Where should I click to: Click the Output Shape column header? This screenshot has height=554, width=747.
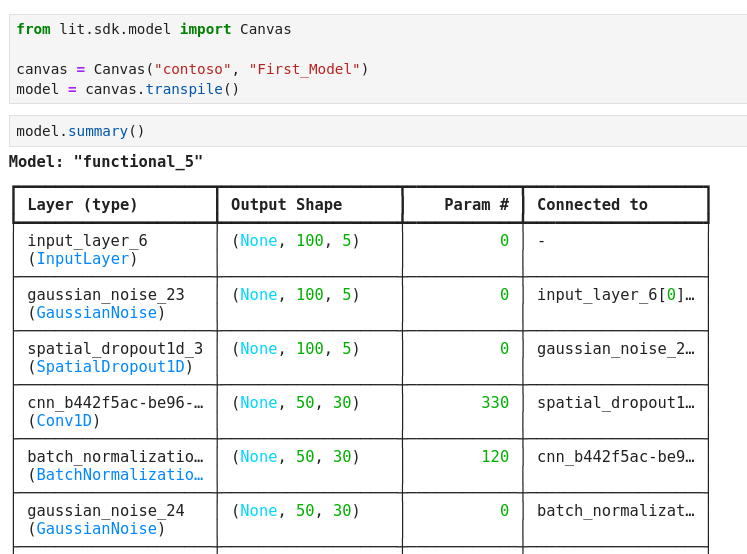click(x=286, y=205)
